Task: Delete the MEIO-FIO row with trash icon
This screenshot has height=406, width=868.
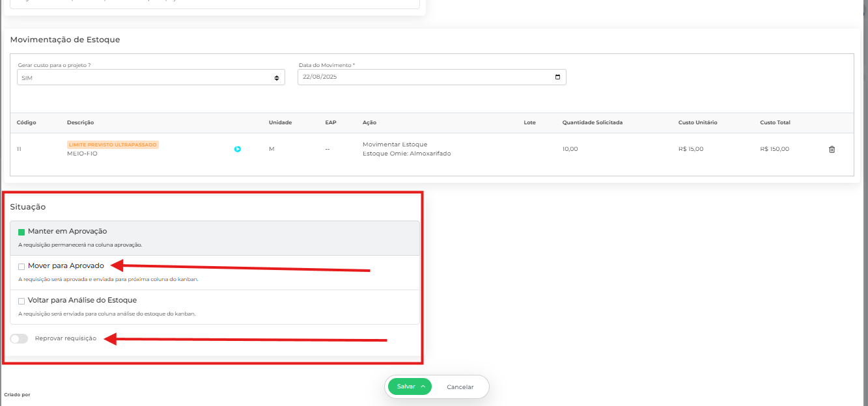Action: [x=832, y=150]
